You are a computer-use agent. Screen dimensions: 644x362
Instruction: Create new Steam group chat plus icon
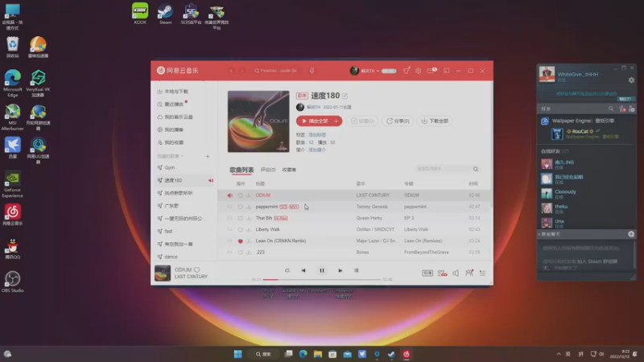pos(631,234)
